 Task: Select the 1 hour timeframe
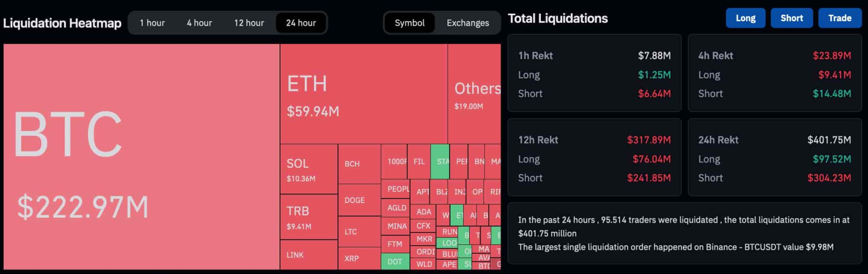coord(152,23)
